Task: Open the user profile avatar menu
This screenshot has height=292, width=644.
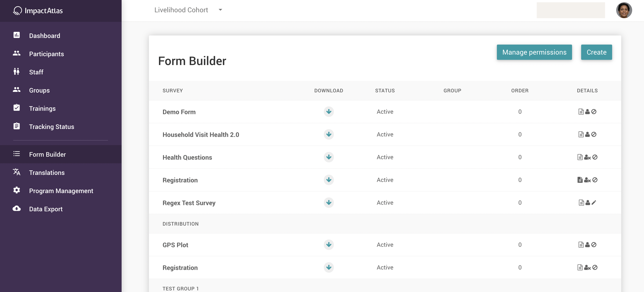Action: (x=624, y=10)
